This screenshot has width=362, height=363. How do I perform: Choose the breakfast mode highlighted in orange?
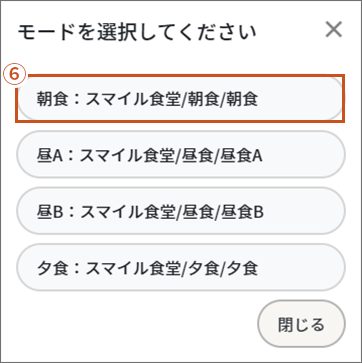tap(180, 99)
